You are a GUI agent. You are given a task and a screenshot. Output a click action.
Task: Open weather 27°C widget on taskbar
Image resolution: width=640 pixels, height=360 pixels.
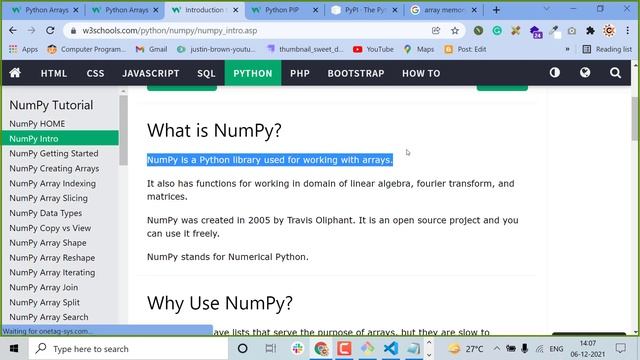coord(466,349)
